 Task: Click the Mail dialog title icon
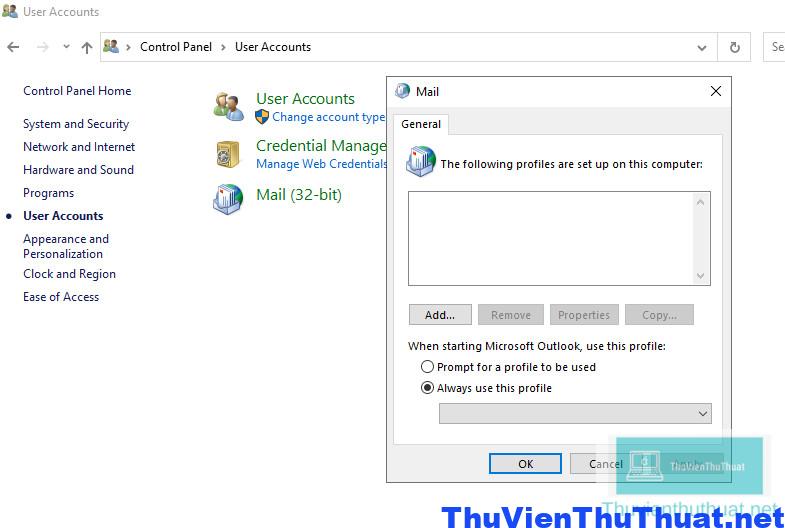tap(403, 91)
